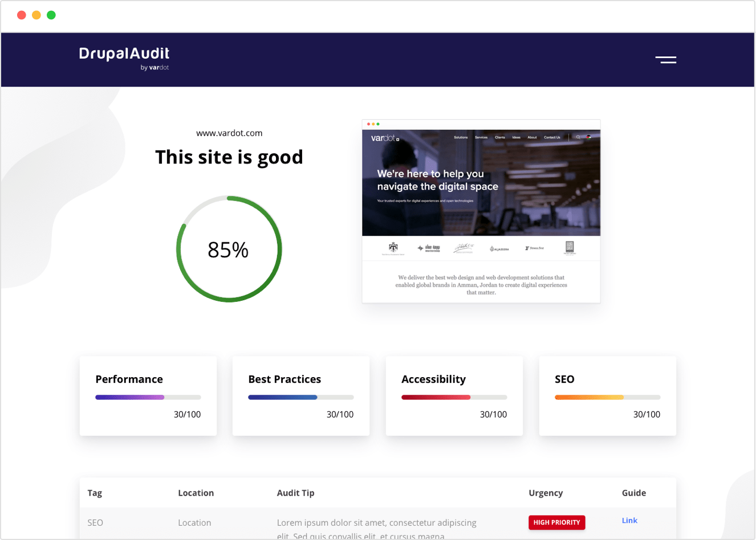Click the 30/100 score under Performance
The height and width of the screenshot is (540, 756).
click(187, 415)
